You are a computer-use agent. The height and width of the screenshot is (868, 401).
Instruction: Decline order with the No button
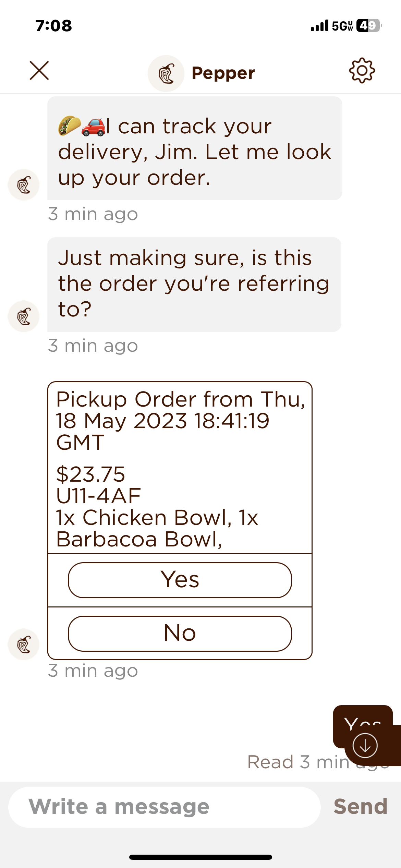pos(180,634)
